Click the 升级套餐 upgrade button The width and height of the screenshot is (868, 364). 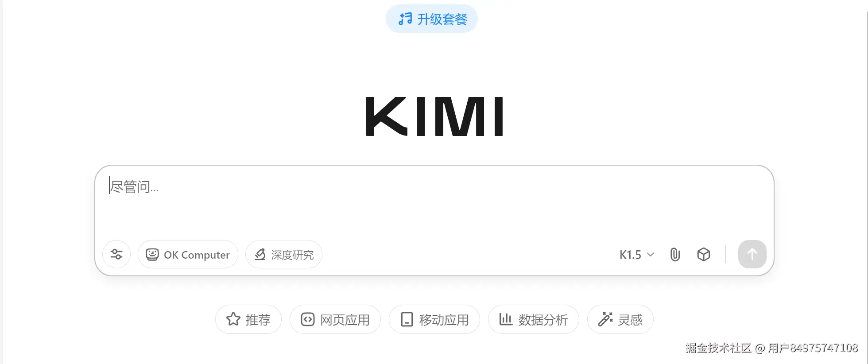click(x=432, y=19)
